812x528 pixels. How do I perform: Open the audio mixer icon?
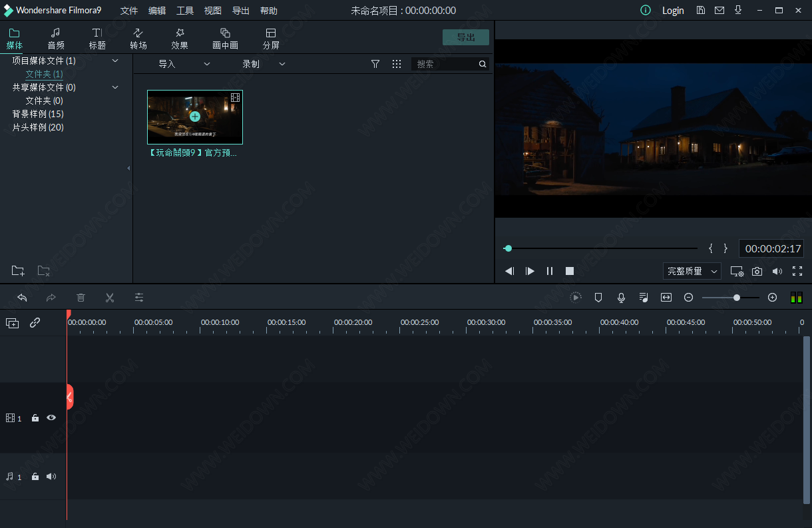coord(644,298)
